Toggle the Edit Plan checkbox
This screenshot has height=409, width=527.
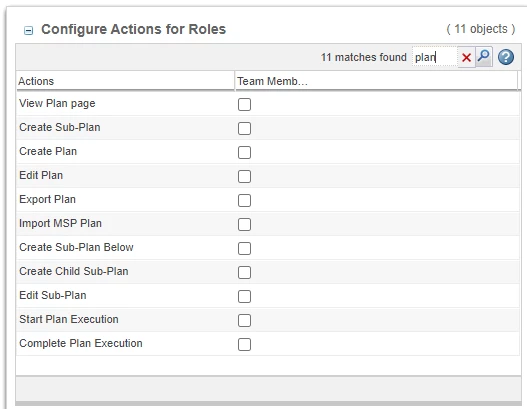click(x=244, y=176)
